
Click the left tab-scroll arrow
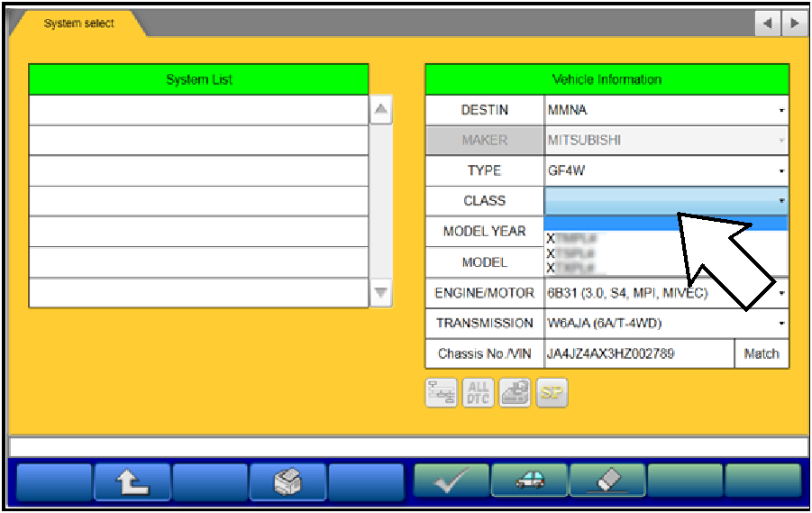[x=769, y=23]
